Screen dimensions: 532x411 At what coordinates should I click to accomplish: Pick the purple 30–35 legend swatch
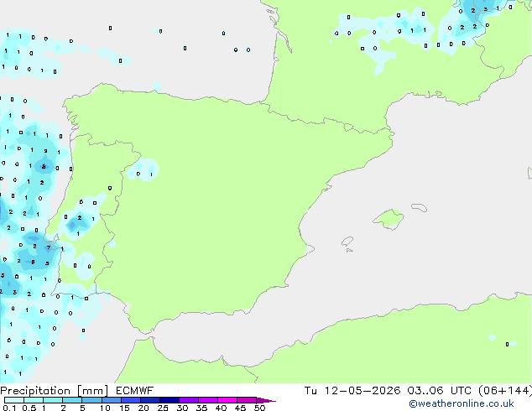(x=188, y=400)
